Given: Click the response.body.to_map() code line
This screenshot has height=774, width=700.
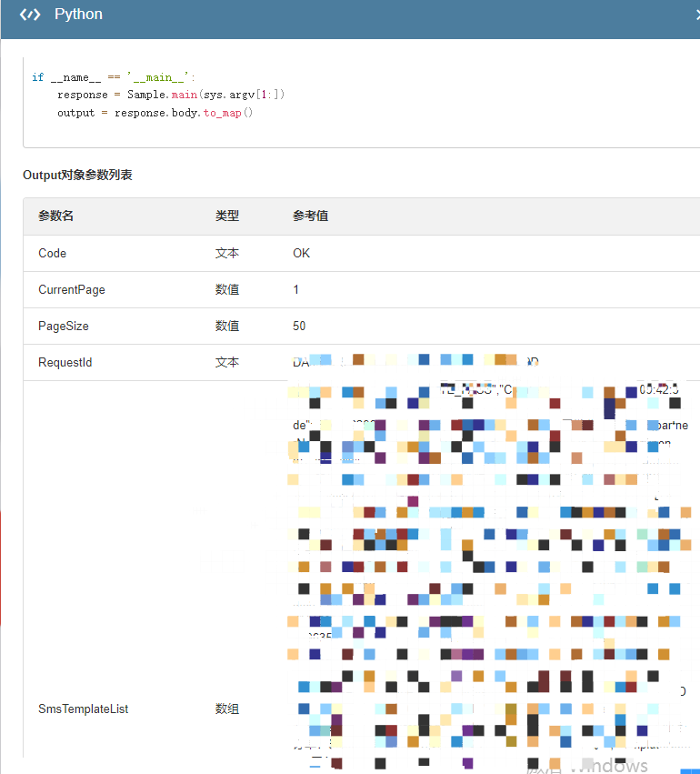Looking at the screenshot, I should [155, 113].
